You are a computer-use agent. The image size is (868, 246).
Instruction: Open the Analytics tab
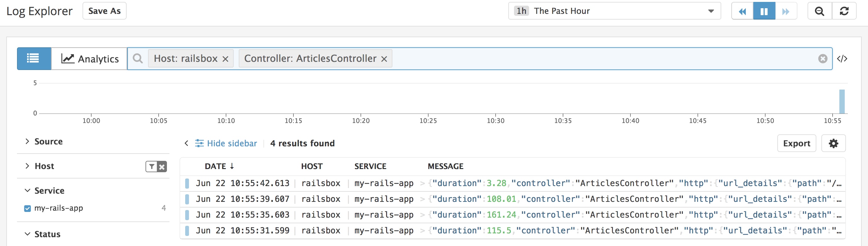point(90,58)
